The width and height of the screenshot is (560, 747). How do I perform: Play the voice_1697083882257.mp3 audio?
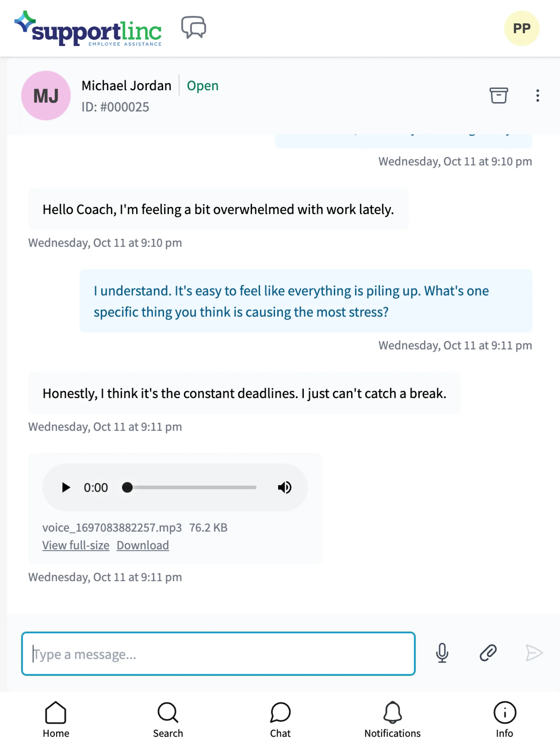click(x=65, y=487)
